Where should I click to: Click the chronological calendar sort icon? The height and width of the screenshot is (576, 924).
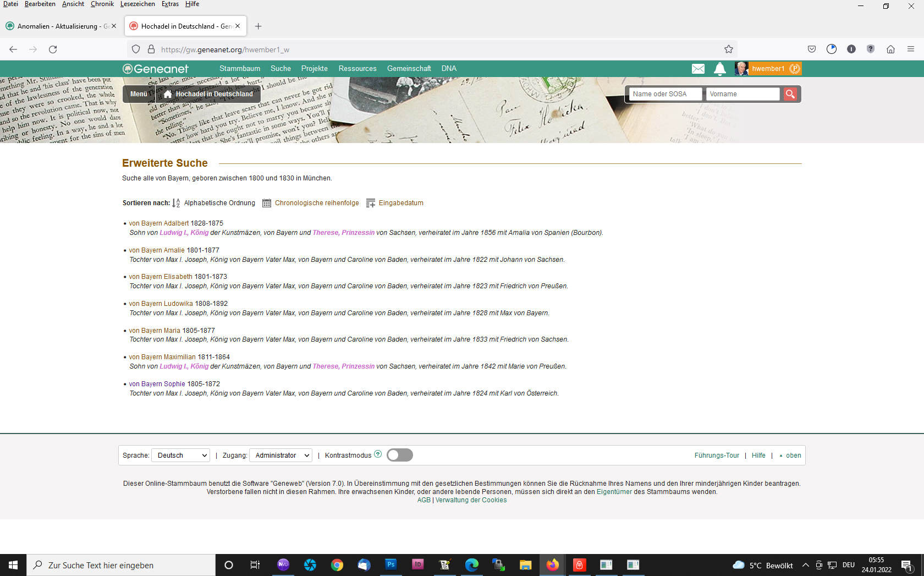coord(267,203)
